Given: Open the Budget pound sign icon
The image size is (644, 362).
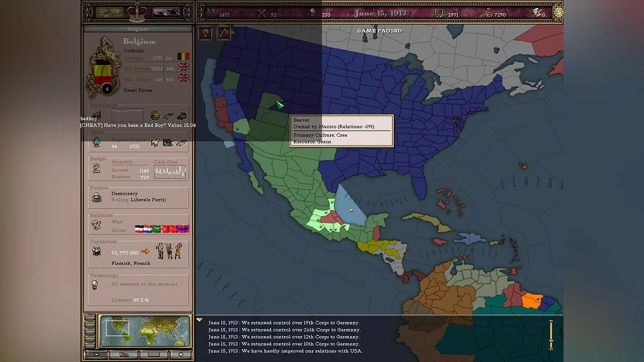Looking at the screenshot, I should [97, 168].
